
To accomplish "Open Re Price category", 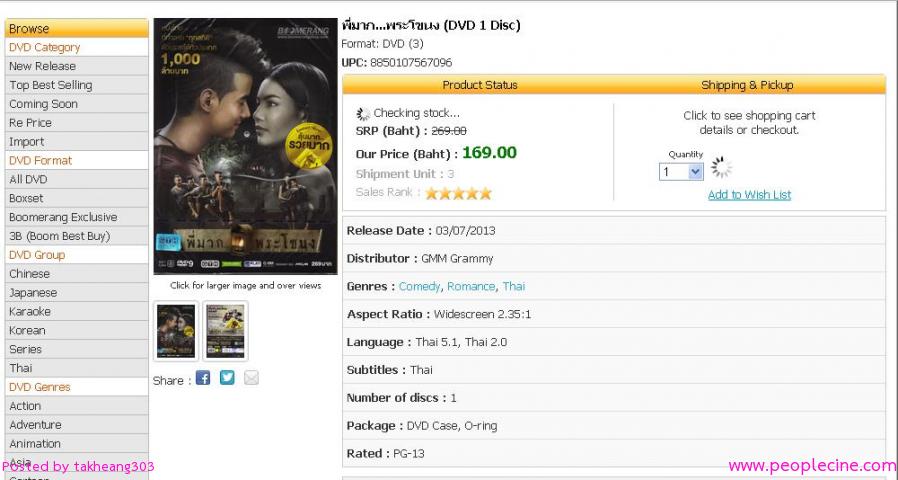I will pyautogui.click(x=77, y=123).
